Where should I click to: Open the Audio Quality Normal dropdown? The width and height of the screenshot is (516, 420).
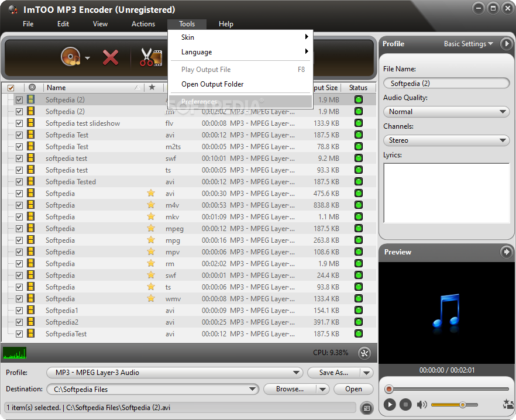click(x=446, y=112)
